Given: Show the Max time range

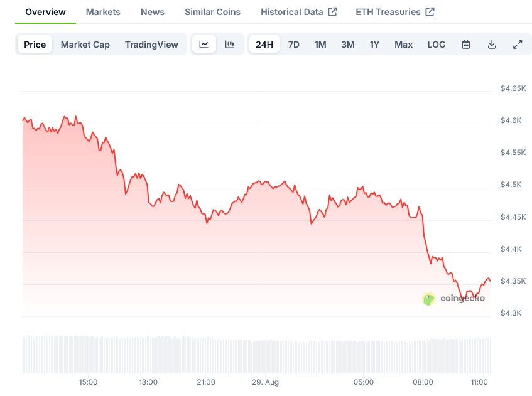Looking at the screenshot, I should (x=403, y=45).
